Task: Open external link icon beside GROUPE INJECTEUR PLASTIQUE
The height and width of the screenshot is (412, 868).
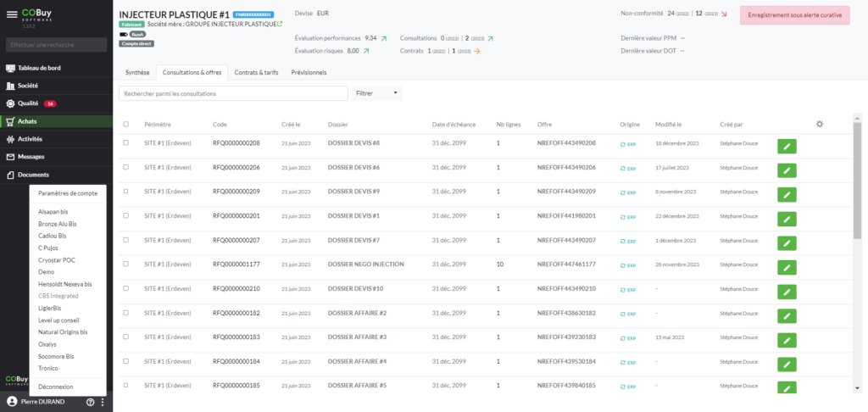Action: (x=281, y=25)
